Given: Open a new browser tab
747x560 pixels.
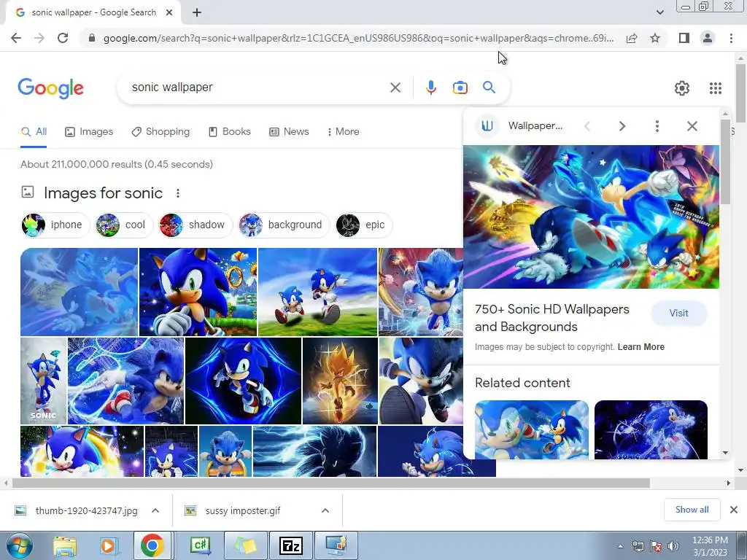Looking at the screenshot, I should click(197, 13).
